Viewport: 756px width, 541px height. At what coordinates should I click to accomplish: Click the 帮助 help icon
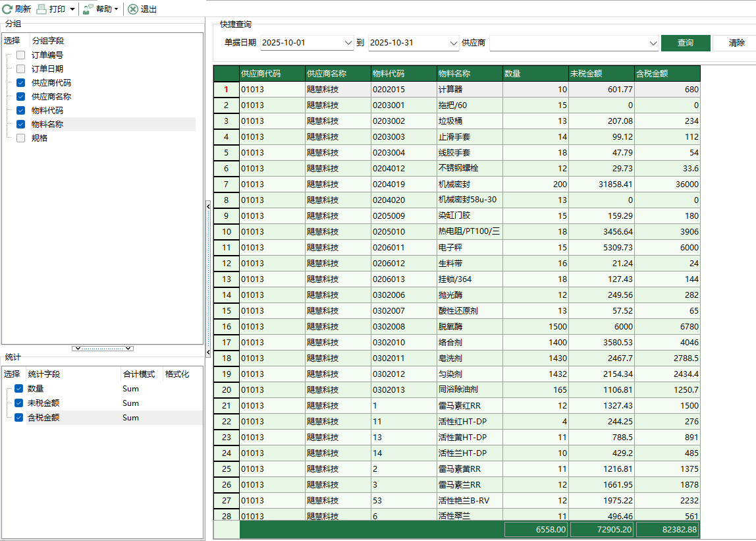pos(88,9)
